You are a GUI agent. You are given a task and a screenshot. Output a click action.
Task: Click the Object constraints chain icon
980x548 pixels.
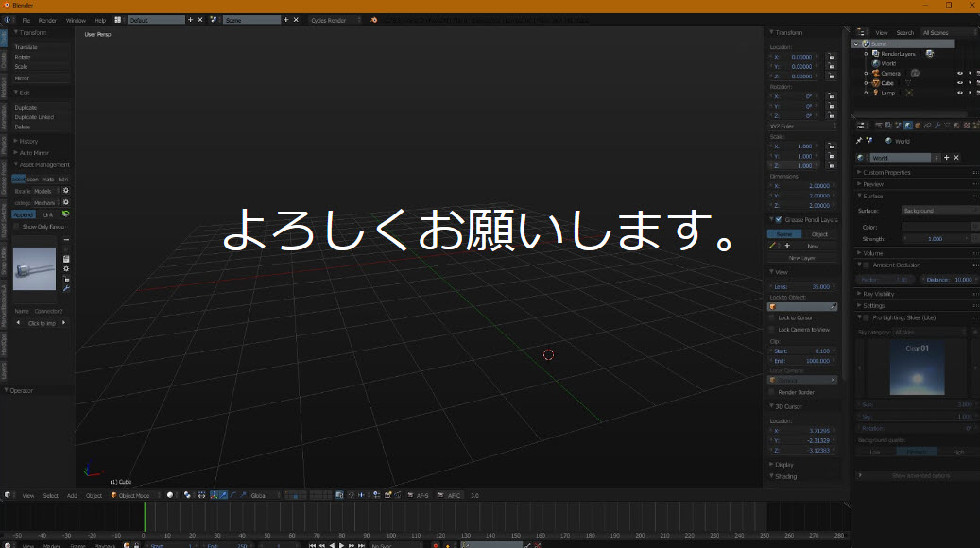927,126
